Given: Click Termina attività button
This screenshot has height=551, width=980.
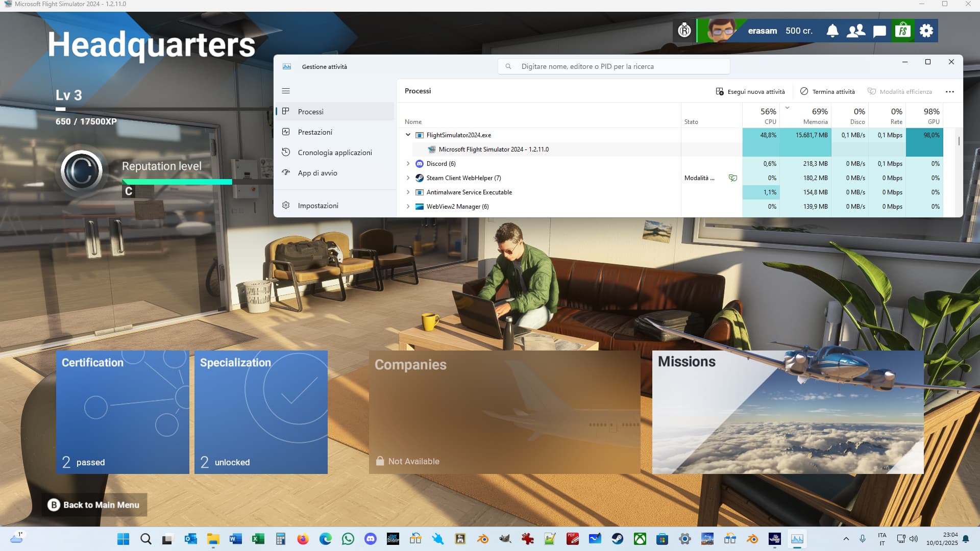Looking at the screenshot, I should click(827, 92).
